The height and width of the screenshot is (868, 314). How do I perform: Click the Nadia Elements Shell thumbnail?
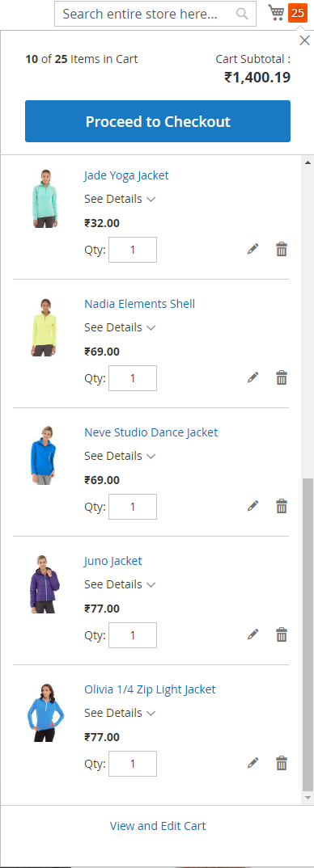tap(45, 327)
